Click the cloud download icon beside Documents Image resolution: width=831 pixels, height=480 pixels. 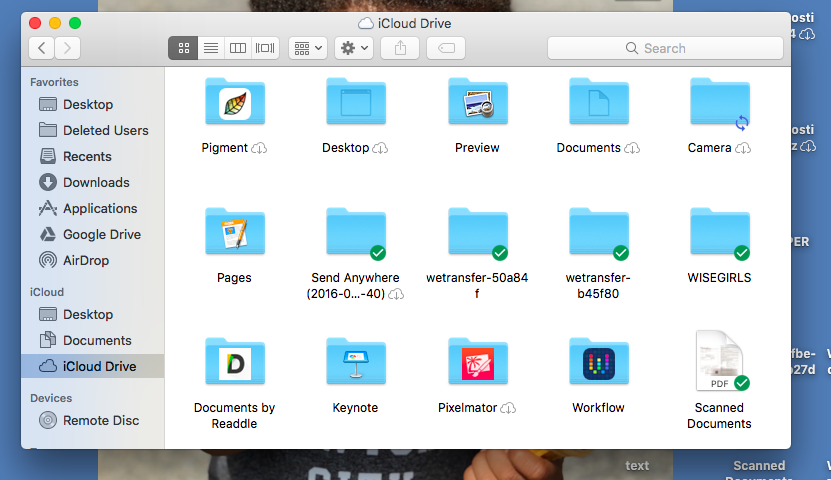tap(632, 148)
